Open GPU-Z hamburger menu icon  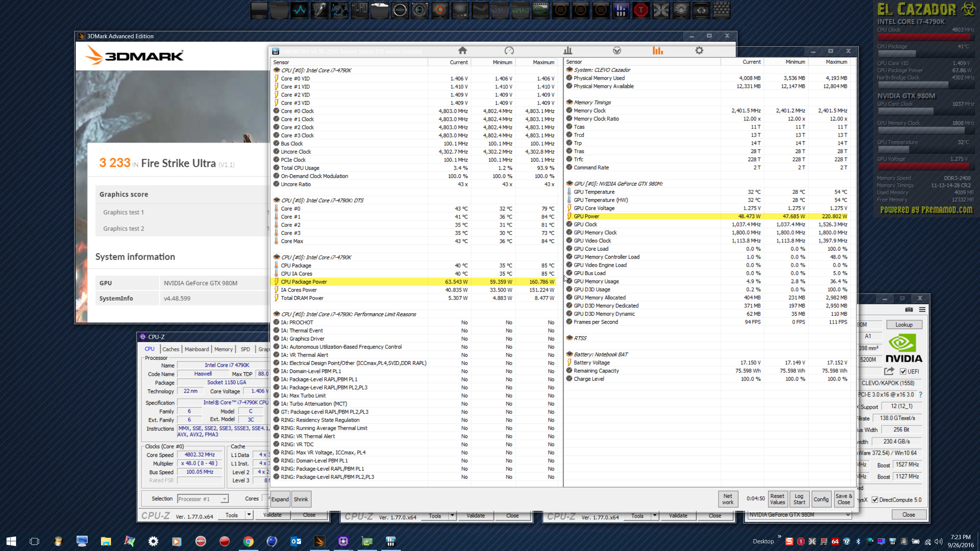point(922,310)
